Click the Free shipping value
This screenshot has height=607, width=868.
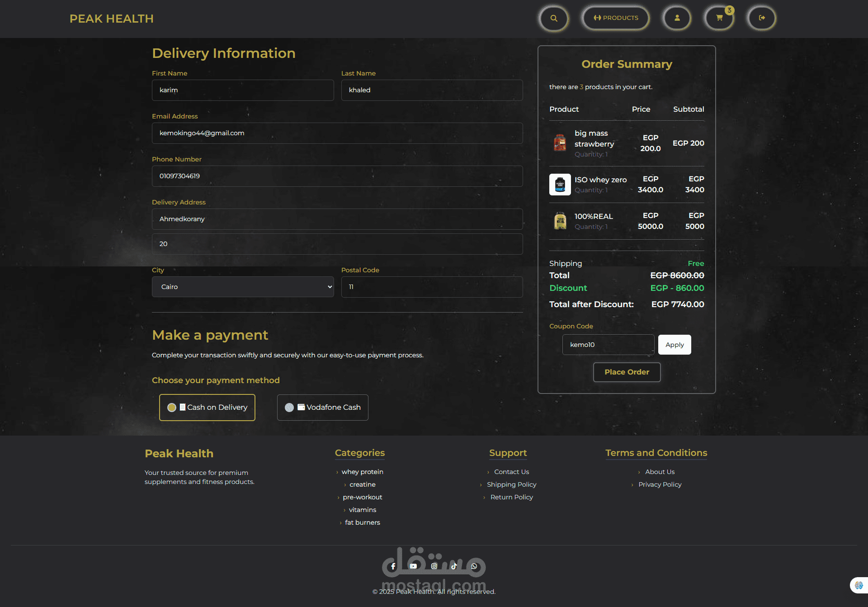(696, 263)
